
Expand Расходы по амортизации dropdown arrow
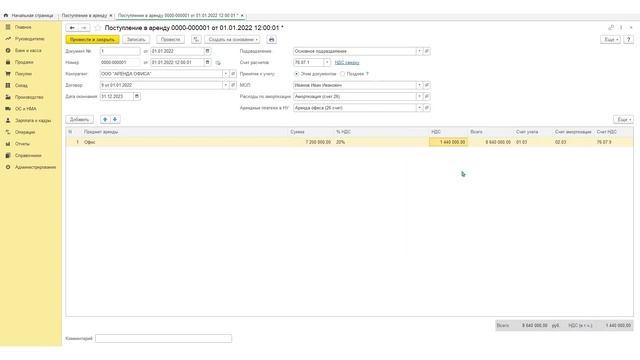coord(419,96)
